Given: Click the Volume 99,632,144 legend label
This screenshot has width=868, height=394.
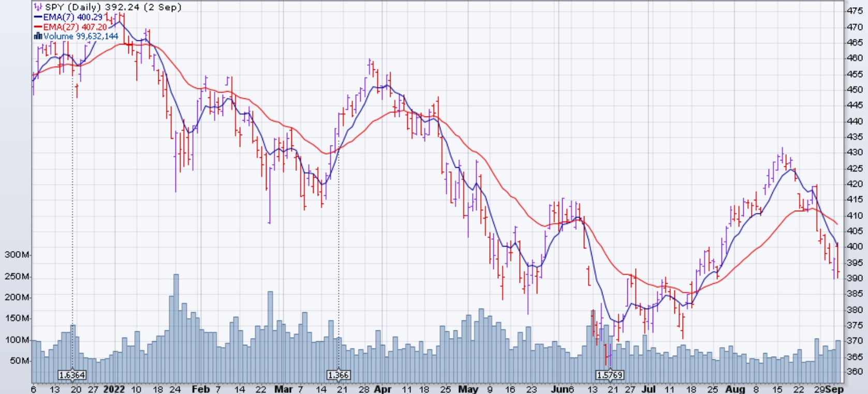Looking at the screenshot, I should tap(81, 36).
